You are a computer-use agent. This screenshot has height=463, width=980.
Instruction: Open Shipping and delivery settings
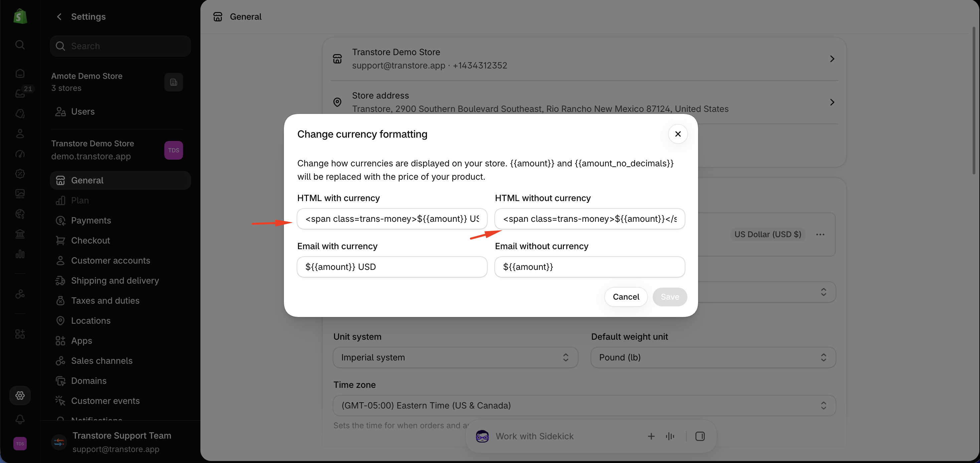click(120, 280)
